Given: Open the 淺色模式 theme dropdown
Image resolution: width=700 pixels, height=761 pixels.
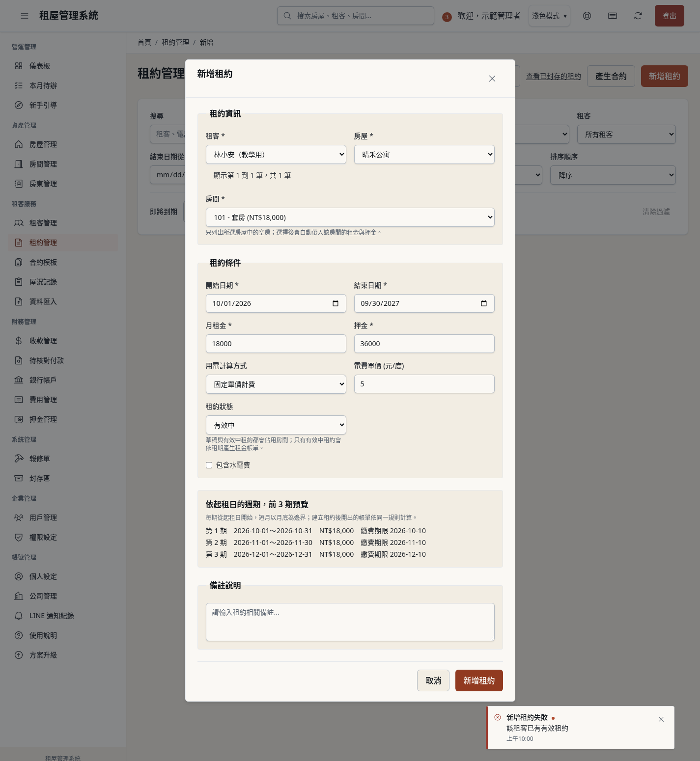Looking at the screenshot, I should [549, 16].
